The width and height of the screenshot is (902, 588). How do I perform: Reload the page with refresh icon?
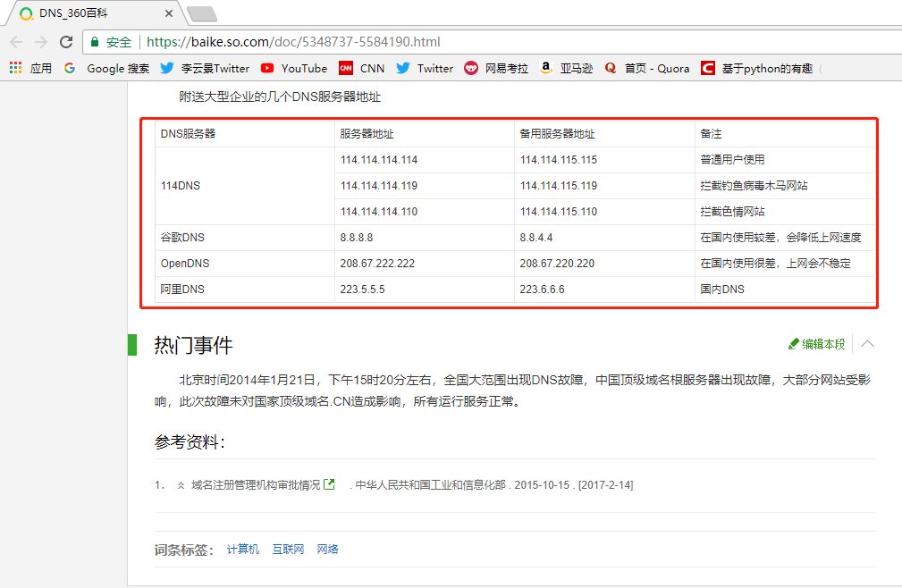pos(66,42)
